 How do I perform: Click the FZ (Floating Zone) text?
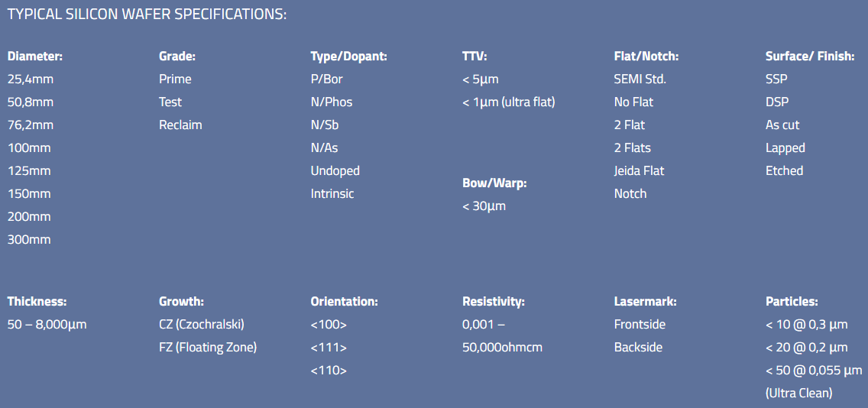pos(208,348)
